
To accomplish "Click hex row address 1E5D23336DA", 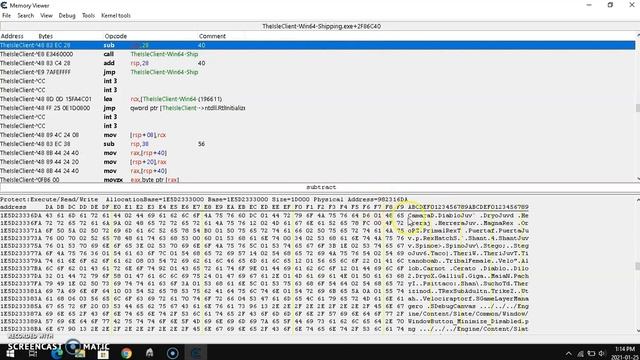I will 20,215.
